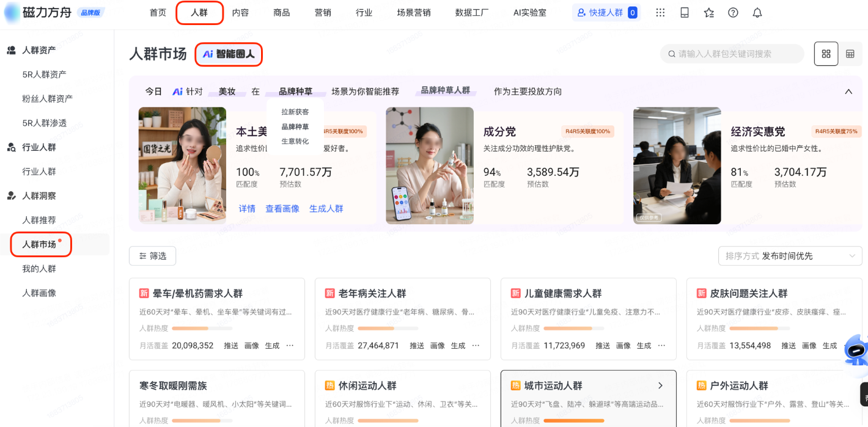Select the card view layout toggle

pos(826,53)
